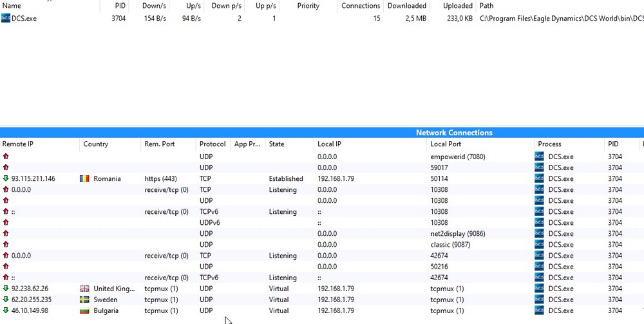The width and height of the screenshot is (644, 324).
Task: Click the red arrow on the UDPv6 row
Action: point(6,223)
